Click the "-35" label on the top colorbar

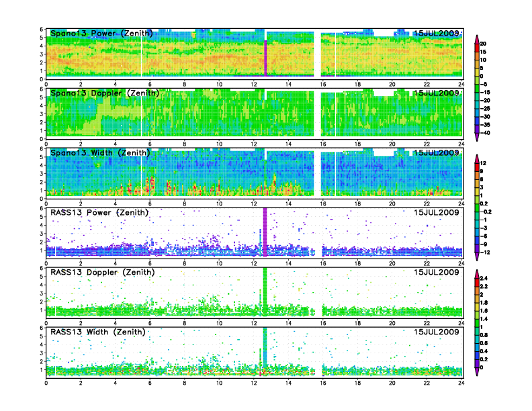[485, 125]
